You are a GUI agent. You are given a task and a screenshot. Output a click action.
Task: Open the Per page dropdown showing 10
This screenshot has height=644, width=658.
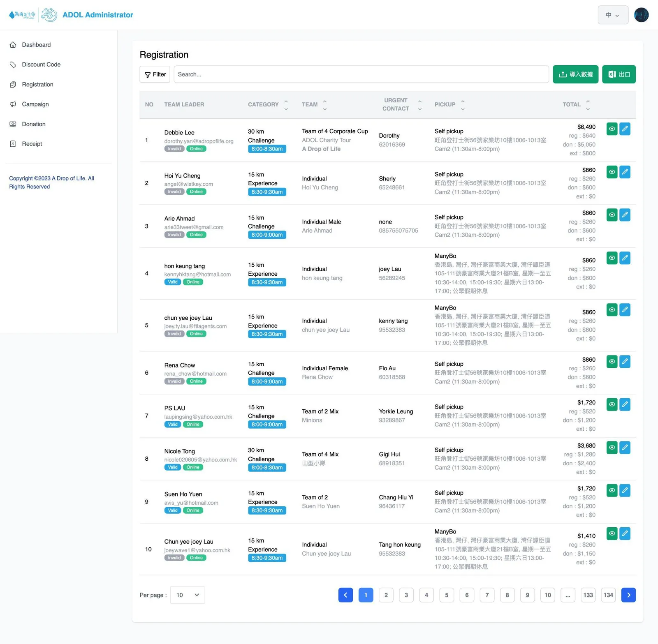point(188,595)
